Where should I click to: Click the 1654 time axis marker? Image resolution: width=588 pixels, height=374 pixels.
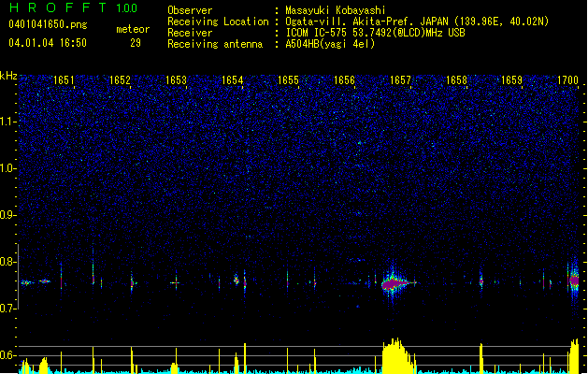coord(233,80)
